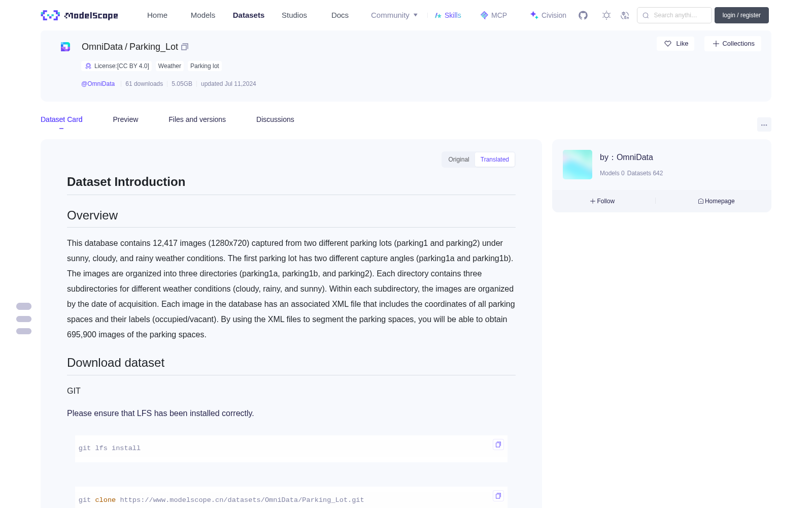Image resolution: width=812 pixels, height=508 pixels.
Task: Switch to Original text view
Action: click(x=459, y=160)
